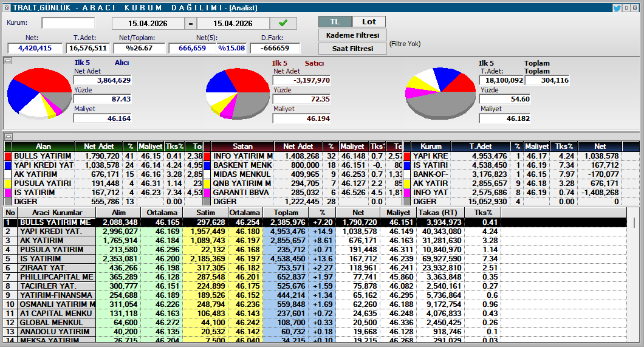The height and width of the screenshot is (347, 644).
Task: Click the Satıcı sellers pie chart
Action: coord(238,94)
